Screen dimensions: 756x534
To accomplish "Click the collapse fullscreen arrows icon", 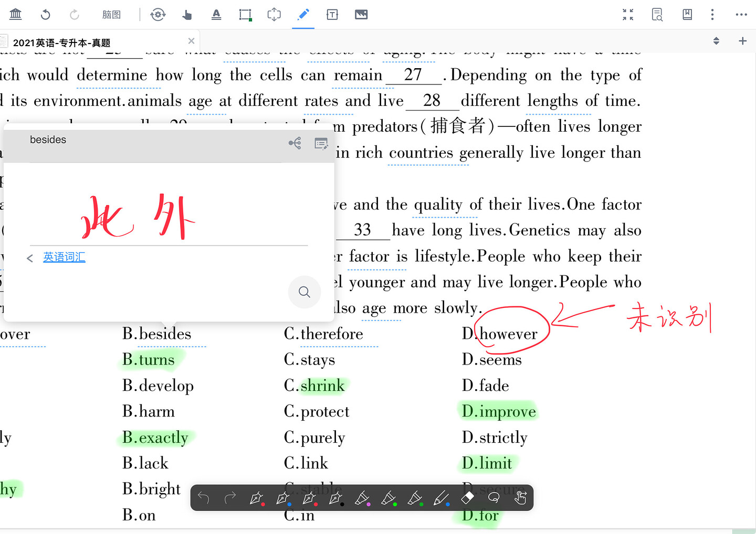I will [x=628, y=15].
